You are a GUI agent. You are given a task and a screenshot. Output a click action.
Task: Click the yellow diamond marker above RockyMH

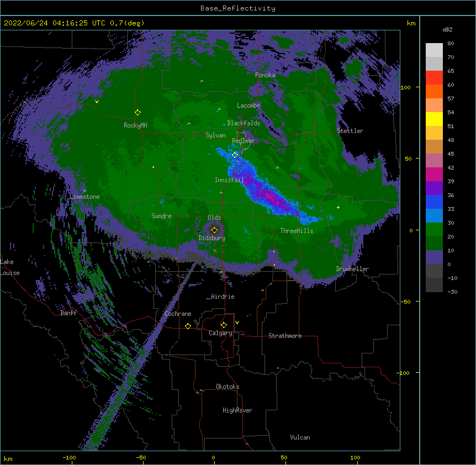(x=138, y=113)
